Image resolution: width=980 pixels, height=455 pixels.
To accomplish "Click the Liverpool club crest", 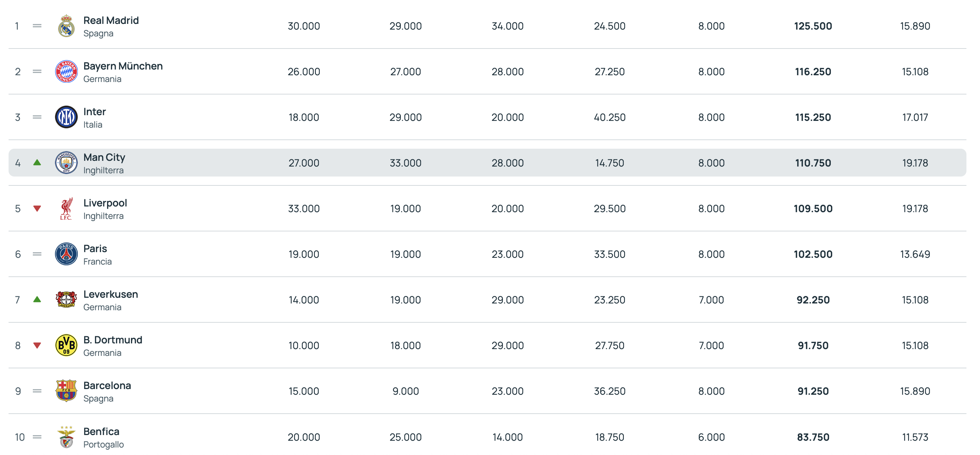I will click(66, 208).
